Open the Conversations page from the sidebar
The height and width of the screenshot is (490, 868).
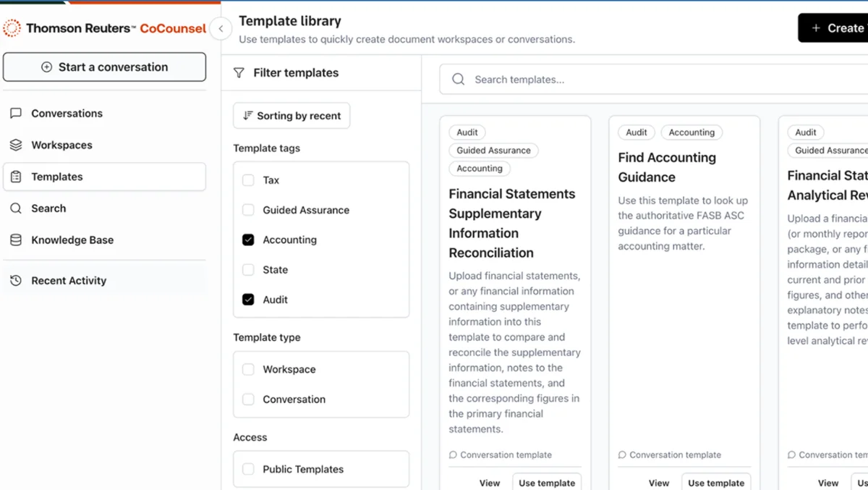click(66, 113)
